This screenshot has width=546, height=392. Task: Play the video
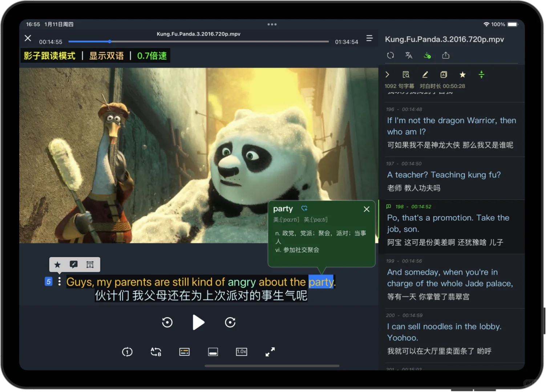pos(198,322)
